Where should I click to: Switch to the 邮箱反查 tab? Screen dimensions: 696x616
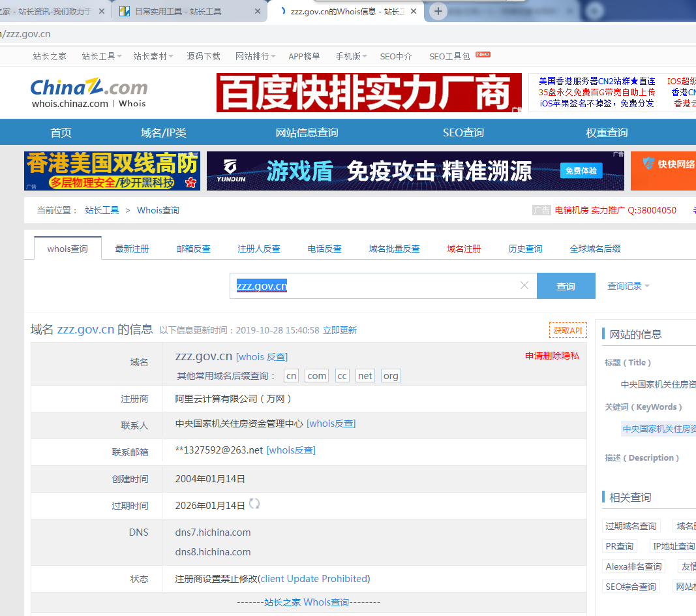pos(193,249)
